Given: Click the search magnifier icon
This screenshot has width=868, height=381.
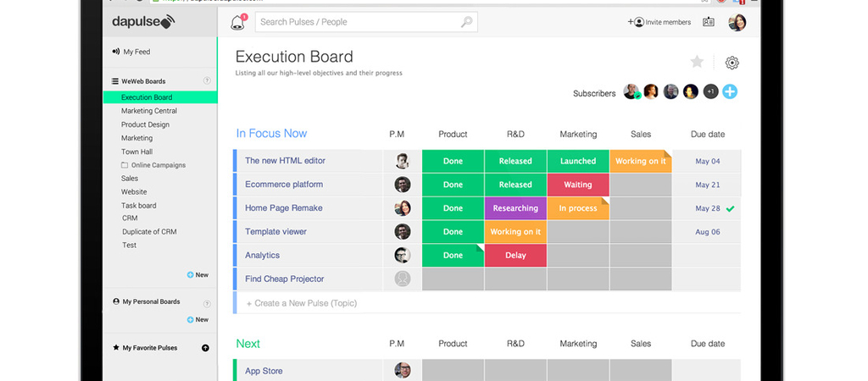Looking at the screenshot, I should 466,22.
